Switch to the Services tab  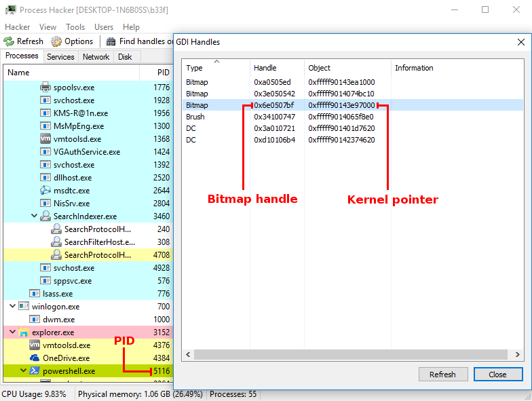click(x=60, y=57)
